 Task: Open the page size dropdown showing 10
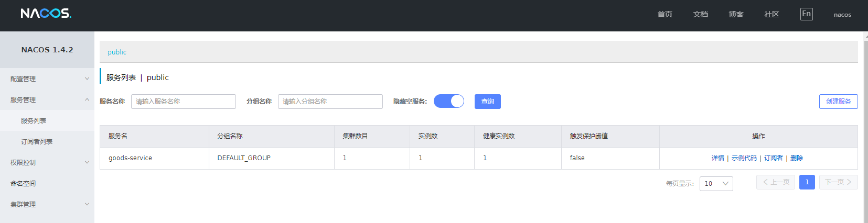(716, 184)
